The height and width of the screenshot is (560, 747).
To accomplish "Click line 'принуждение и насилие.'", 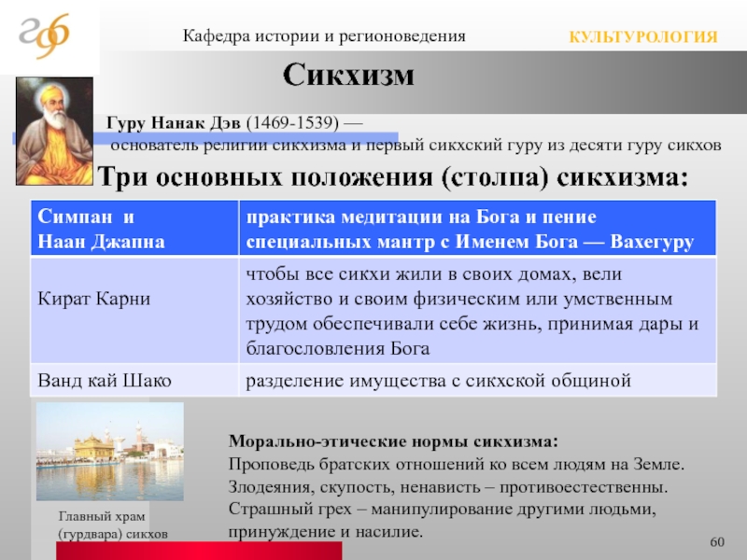I will point(326,531).
